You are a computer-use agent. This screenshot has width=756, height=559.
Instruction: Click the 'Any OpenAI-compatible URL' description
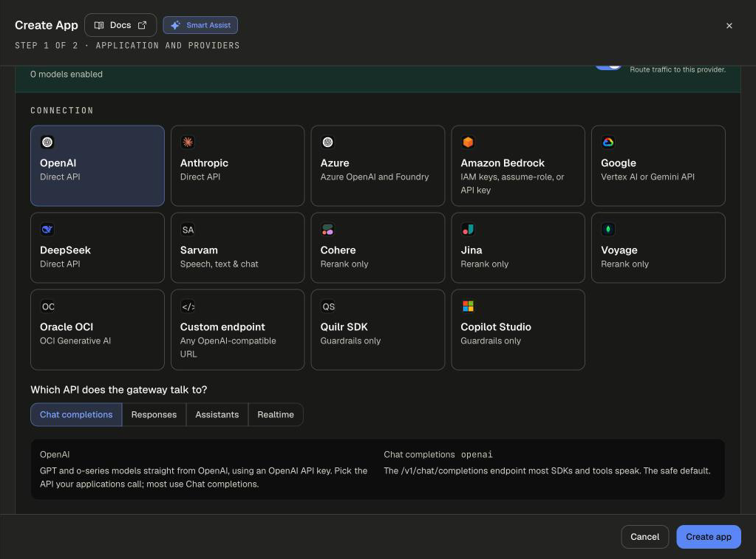[x=228, y=347]
